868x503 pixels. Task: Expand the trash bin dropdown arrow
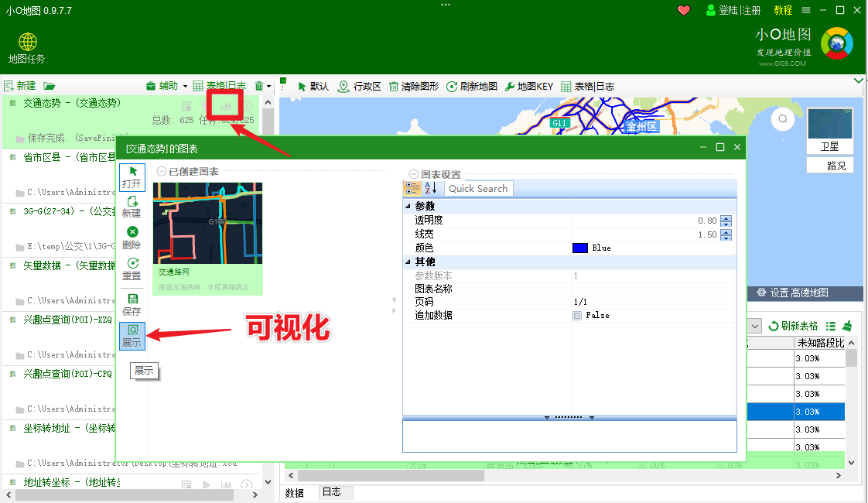pyautogui.click(x=269, y=86)
